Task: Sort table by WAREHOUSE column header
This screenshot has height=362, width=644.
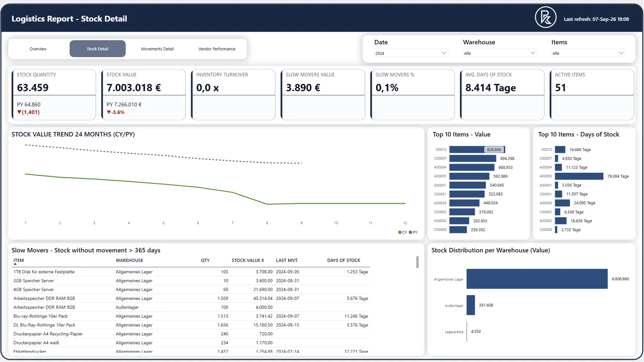Action: click(130, 260)
